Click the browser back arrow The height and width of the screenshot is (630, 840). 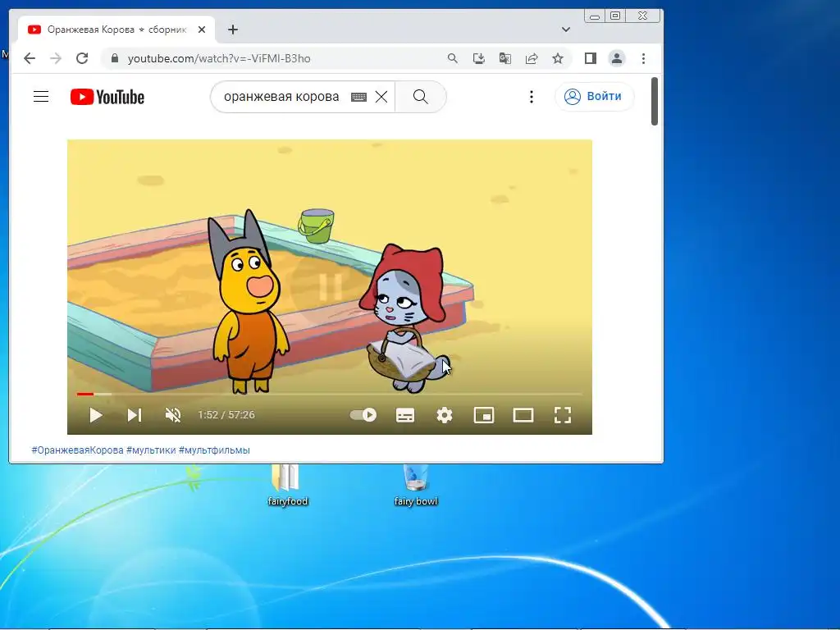(30, 58)
